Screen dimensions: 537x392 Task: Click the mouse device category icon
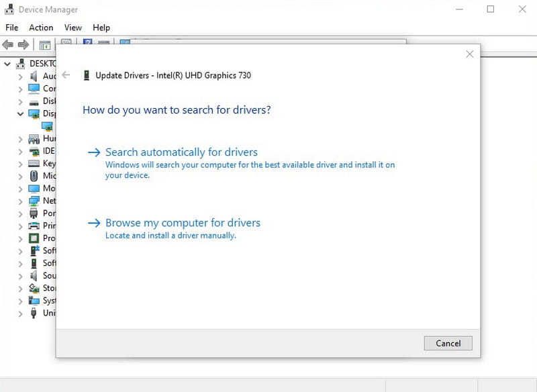coord(34,176)
